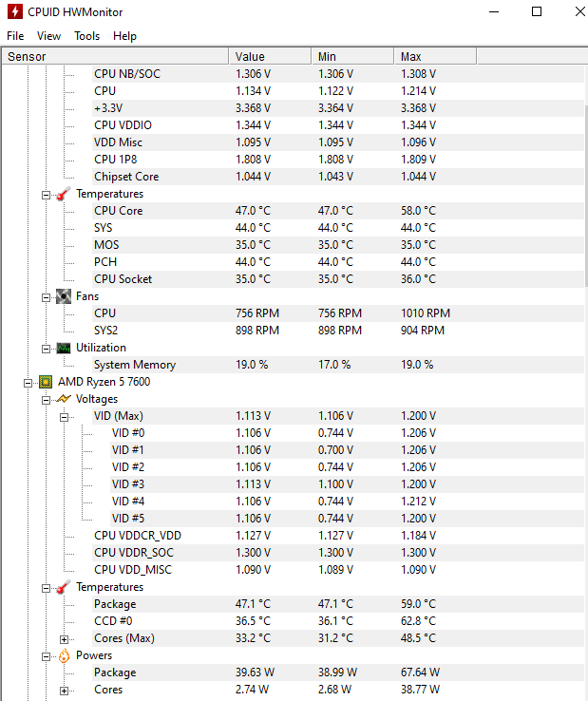Click the AMD Ryzen 5 7600 chip icon
Screen dimensions: 588x701
point(46,382)
